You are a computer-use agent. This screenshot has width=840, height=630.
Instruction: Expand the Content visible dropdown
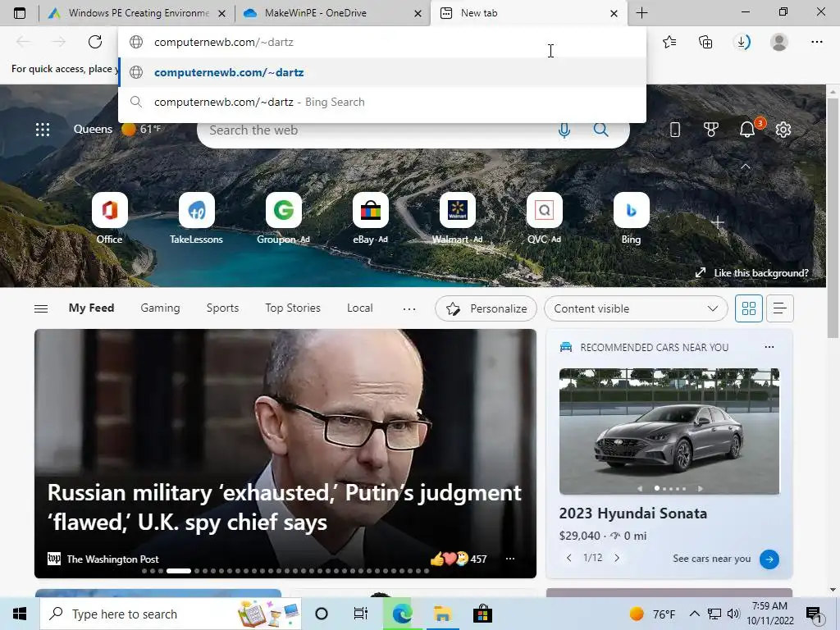point(636,308)
